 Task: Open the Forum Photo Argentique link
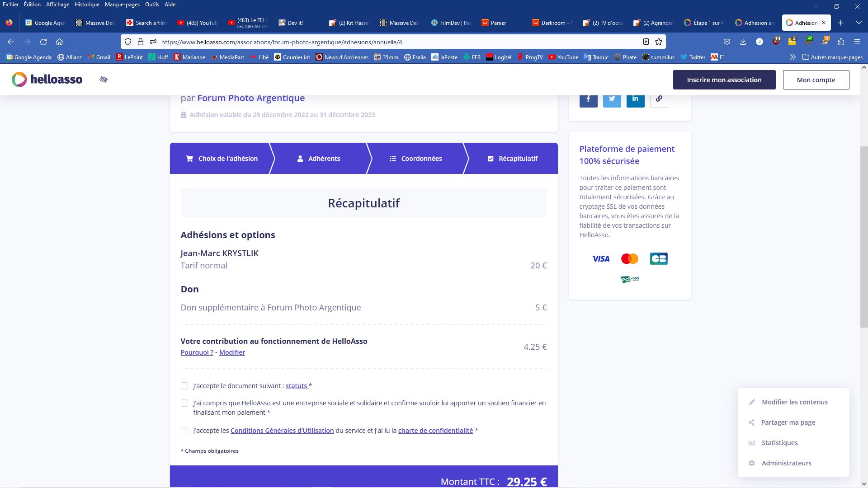(251, 98)
